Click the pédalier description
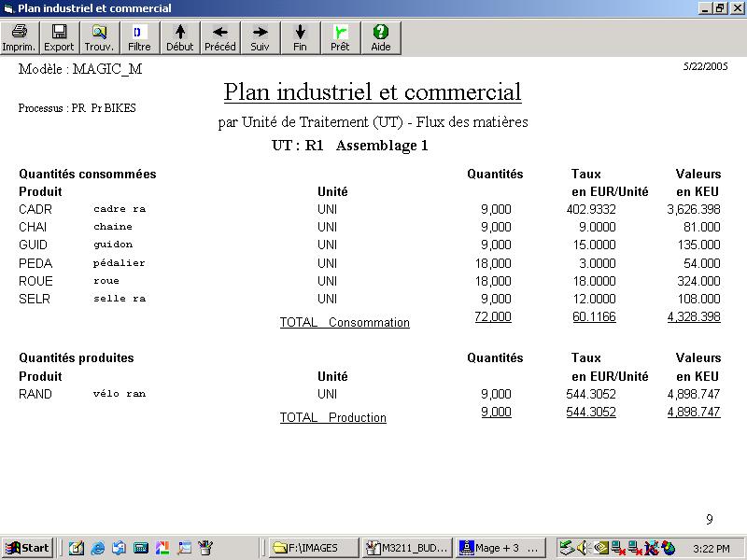The height and width of the screenshot is (560, 747). [120, 263]
